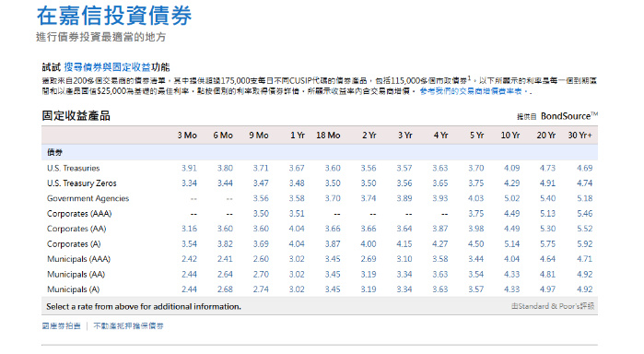Select Government Agencies 3 Yr rate 3.89
Viewport: 644px width, 354px height.
coord(404,198)
